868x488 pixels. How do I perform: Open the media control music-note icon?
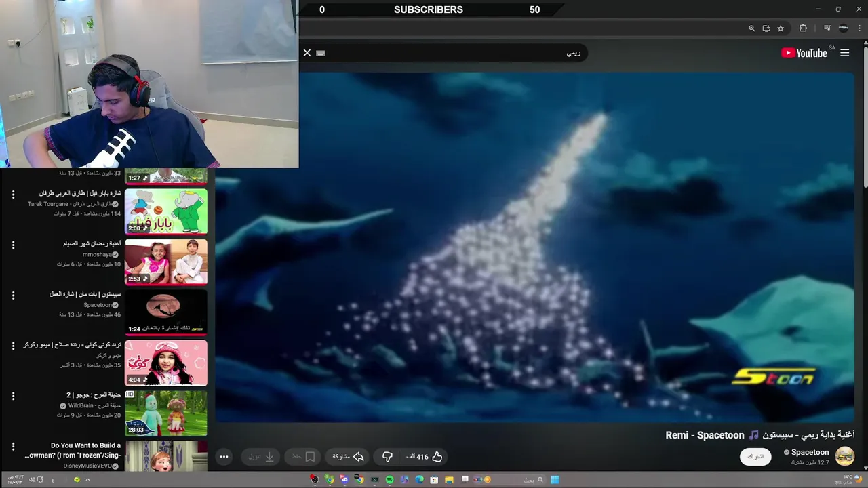[827, 28]
